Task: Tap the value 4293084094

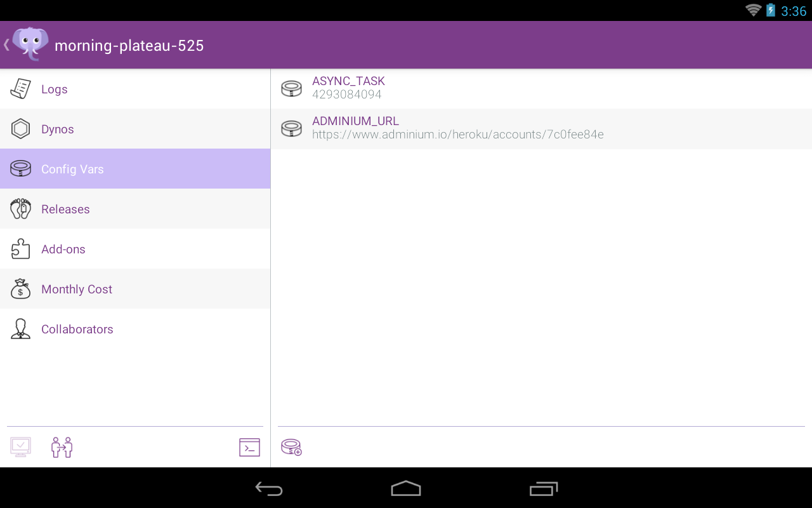Action: [347, 95]
